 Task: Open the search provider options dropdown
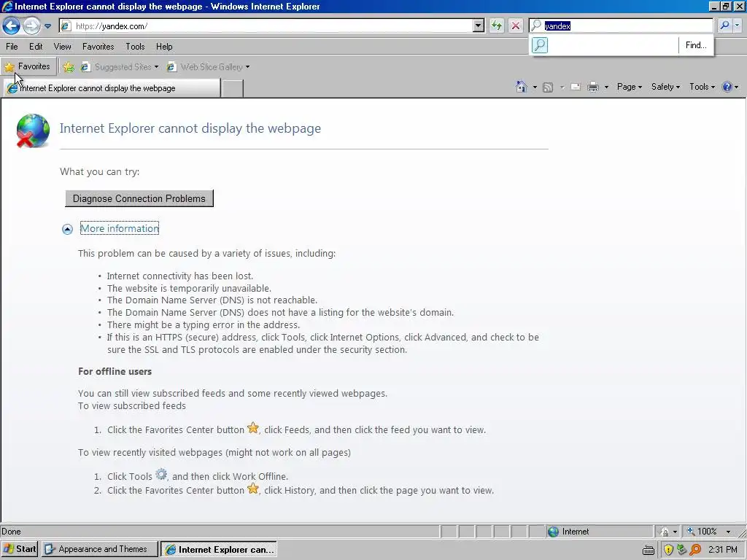coord(738,26)
